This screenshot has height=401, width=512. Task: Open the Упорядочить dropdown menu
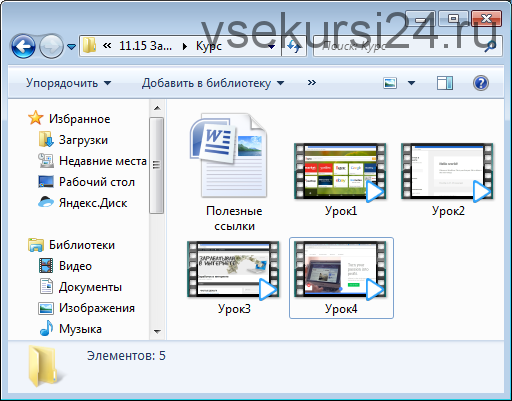[68, 83]
